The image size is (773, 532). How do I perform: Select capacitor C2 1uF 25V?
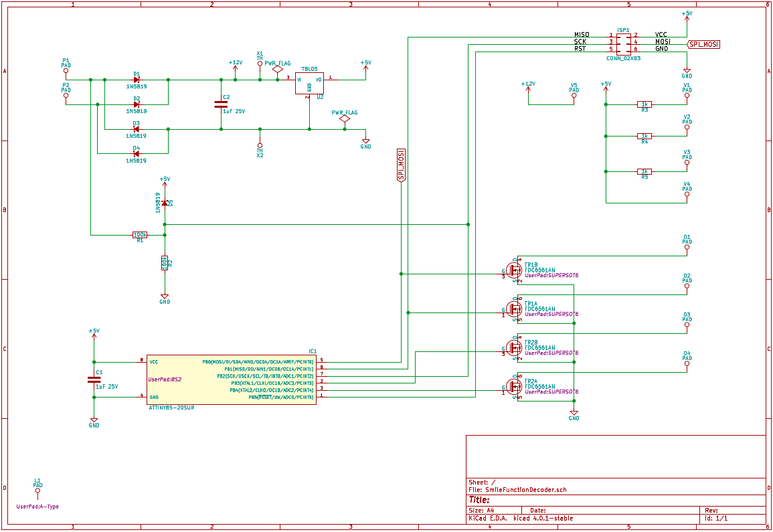pyautogui.click(x=221, y=104)
